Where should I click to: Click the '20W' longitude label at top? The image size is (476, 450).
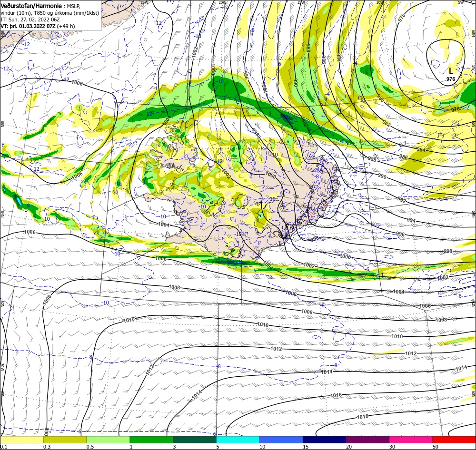click(x=222, y=2)
